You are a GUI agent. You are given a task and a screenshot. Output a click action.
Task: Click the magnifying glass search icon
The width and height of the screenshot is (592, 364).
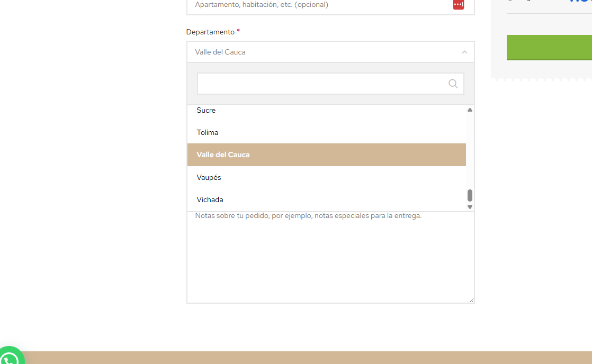click(453, 83)
